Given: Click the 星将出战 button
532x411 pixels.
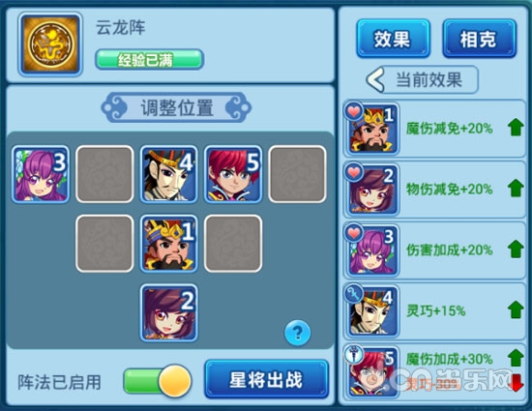Looking at the screenshot, I should 267,379.
